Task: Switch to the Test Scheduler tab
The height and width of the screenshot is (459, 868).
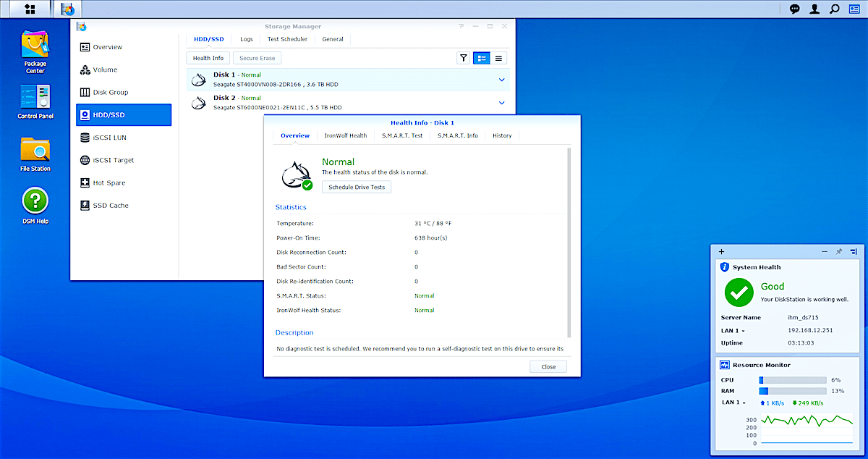Action: (287, 39)
